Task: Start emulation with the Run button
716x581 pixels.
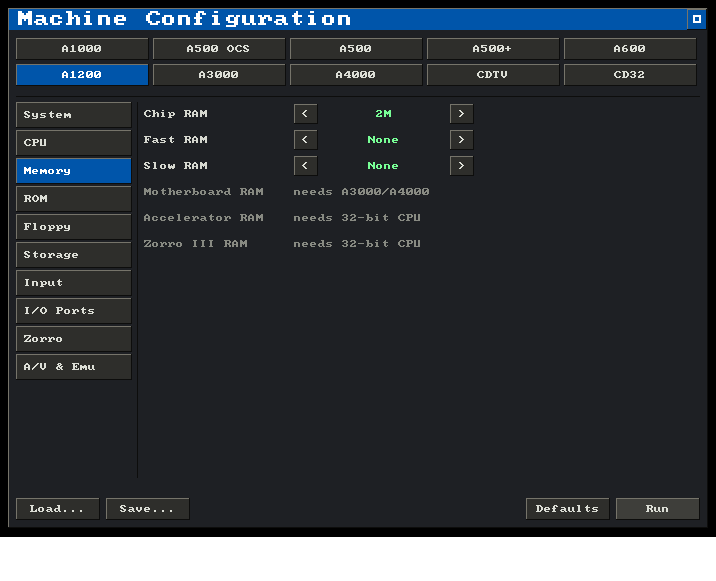Action: [x=658, y=509]
